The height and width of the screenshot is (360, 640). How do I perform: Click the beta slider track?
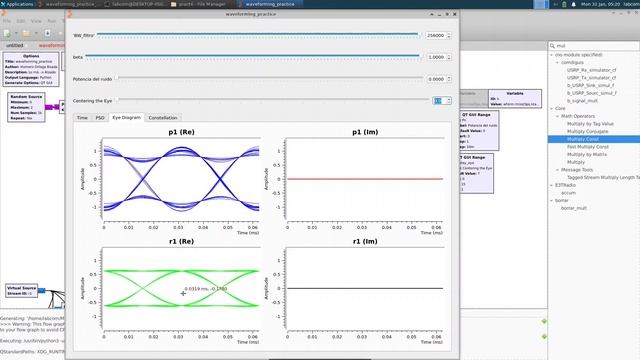(x=253, y=57)
